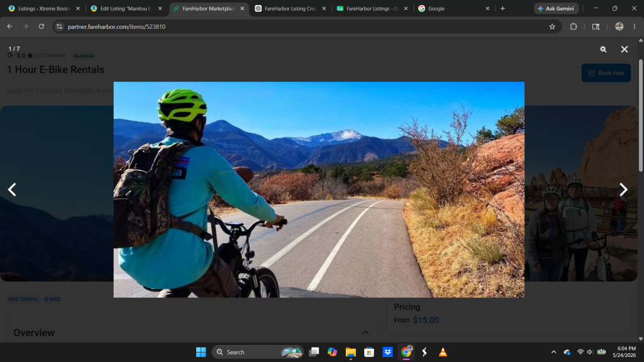The image size is (644, 362).
Task: Close the photo lightbox overlay
Action: point(625,49)
